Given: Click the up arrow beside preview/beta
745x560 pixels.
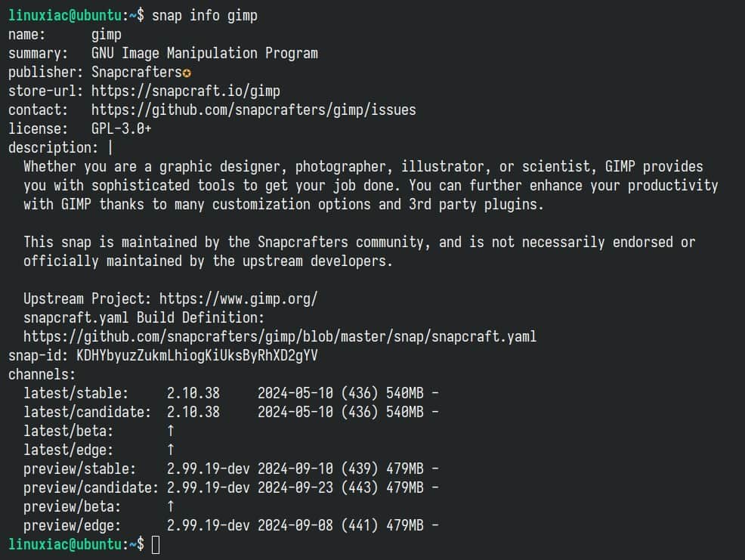Looking at the screenshot, I should click(171, 506).
